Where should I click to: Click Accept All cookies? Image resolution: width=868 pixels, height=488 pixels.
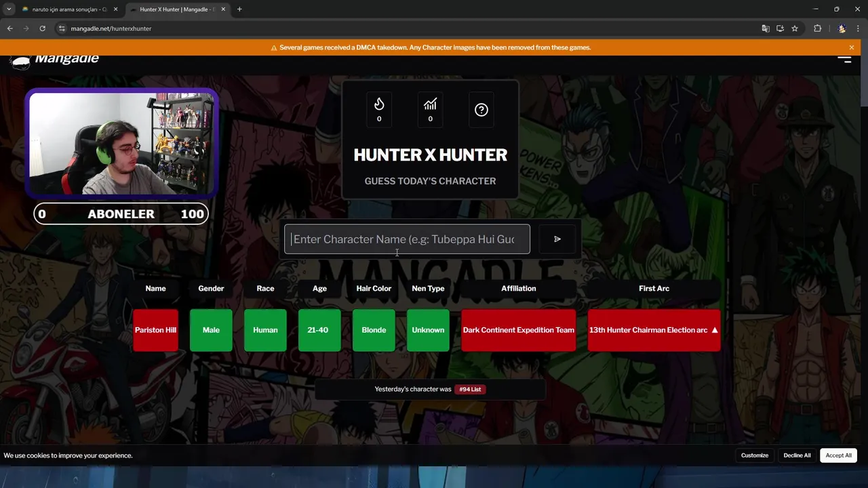839,455
